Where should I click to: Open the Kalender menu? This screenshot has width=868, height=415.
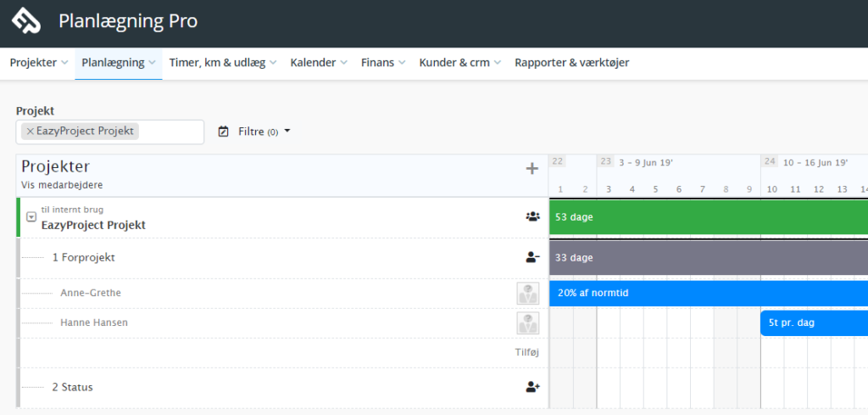pos(319,63)
